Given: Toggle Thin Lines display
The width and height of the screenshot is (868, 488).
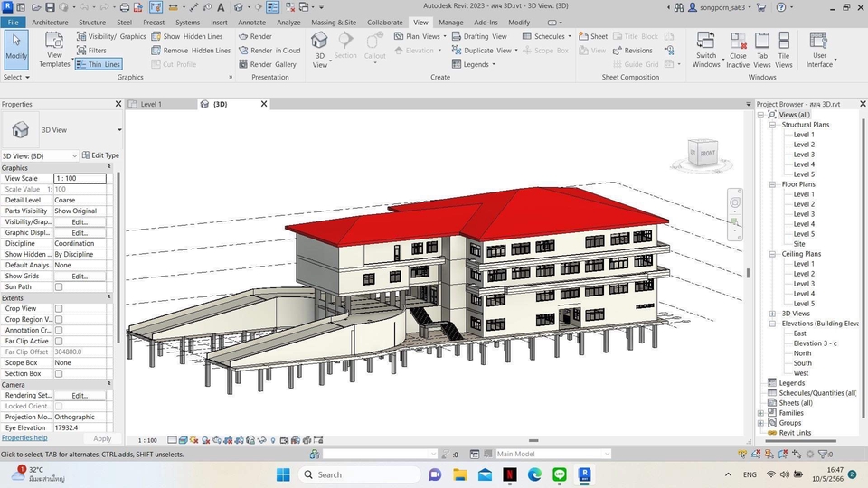Looking at the screenshot, I should (x=98, y=64).
